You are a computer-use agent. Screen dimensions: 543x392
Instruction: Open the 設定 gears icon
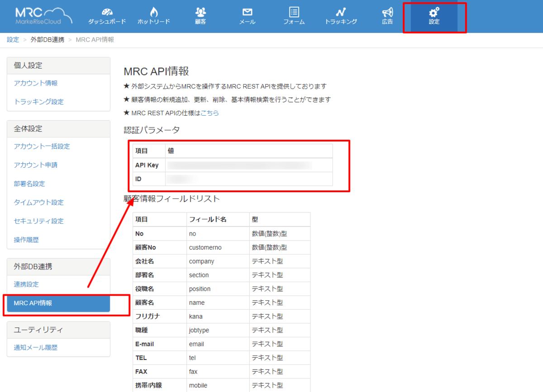[x=434, y=12]
